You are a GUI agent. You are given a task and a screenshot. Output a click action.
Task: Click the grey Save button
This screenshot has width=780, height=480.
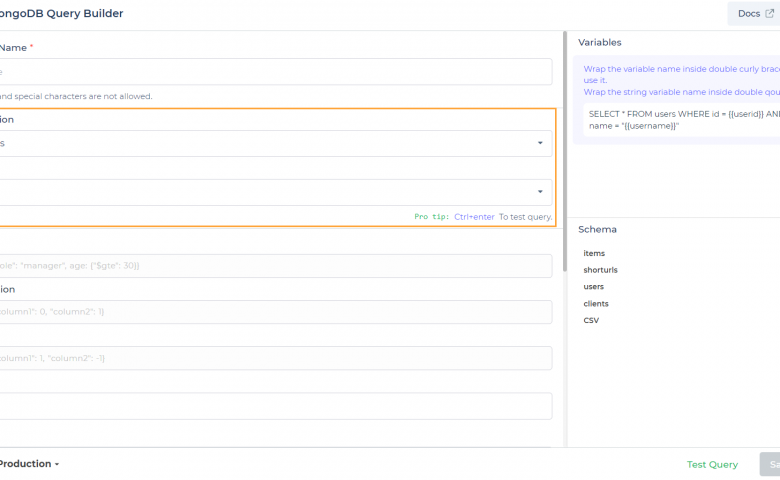[x=770, y=464]
